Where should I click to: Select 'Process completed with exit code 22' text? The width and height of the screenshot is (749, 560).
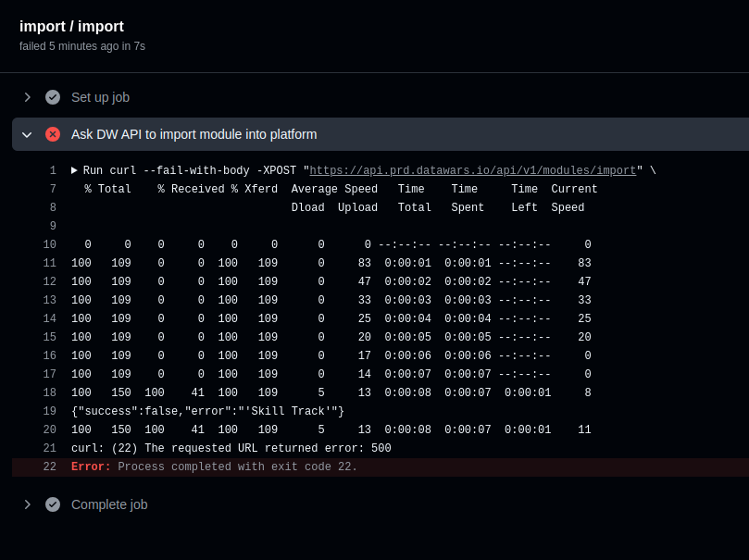coord(237,467)
